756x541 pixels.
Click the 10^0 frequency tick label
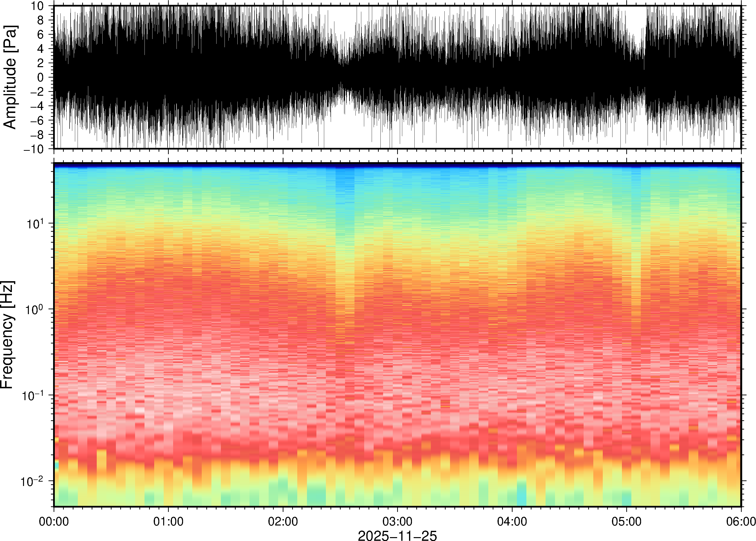[35, 309]
